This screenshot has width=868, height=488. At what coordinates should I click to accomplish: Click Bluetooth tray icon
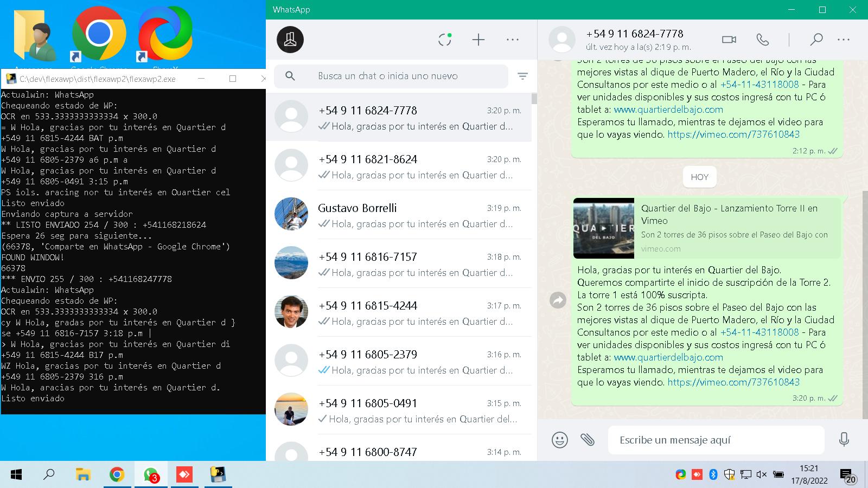point(713,474)
